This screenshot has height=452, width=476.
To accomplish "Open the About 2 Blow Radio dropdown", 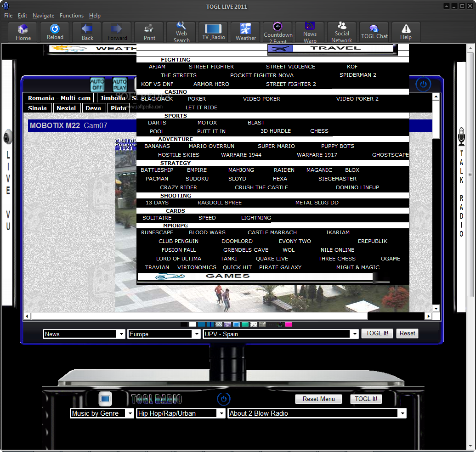I will (x=317, y=413).
